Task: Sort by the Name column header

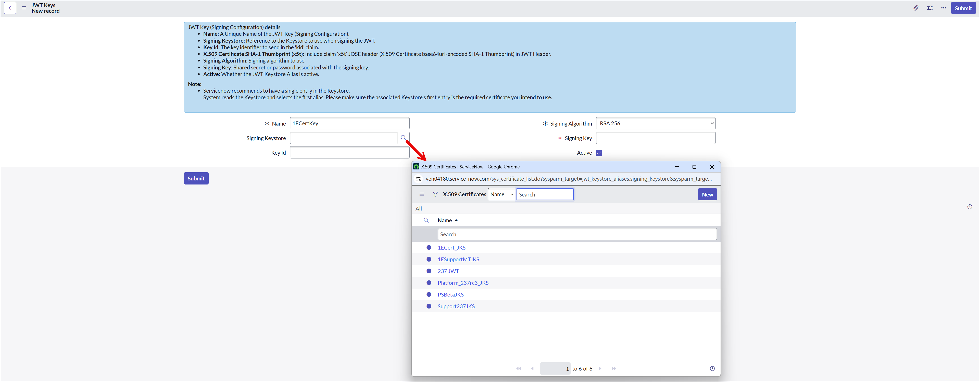Action: point(445,220)
